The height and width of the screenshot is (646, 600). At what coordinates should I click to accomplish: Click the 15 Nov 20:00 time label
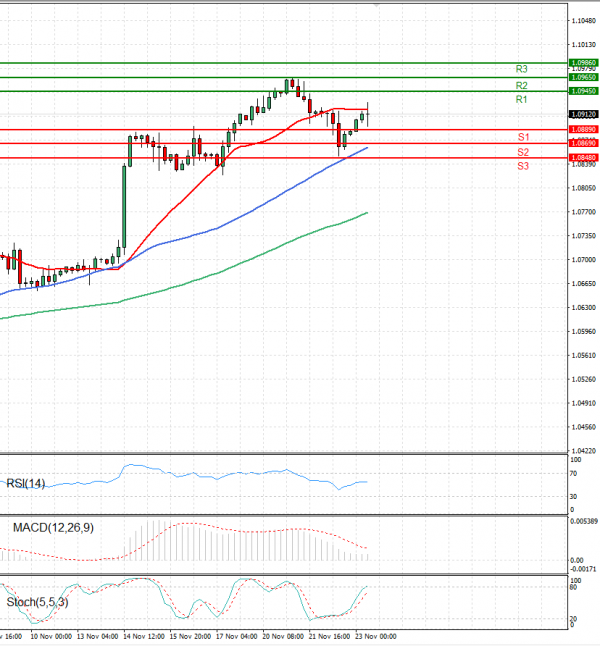(x=190, y=637)
